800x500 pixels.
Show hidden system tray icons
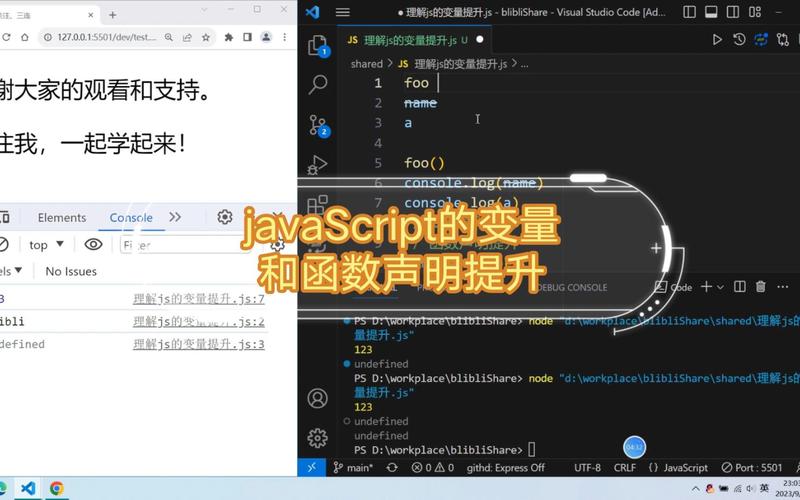point(695,489)
